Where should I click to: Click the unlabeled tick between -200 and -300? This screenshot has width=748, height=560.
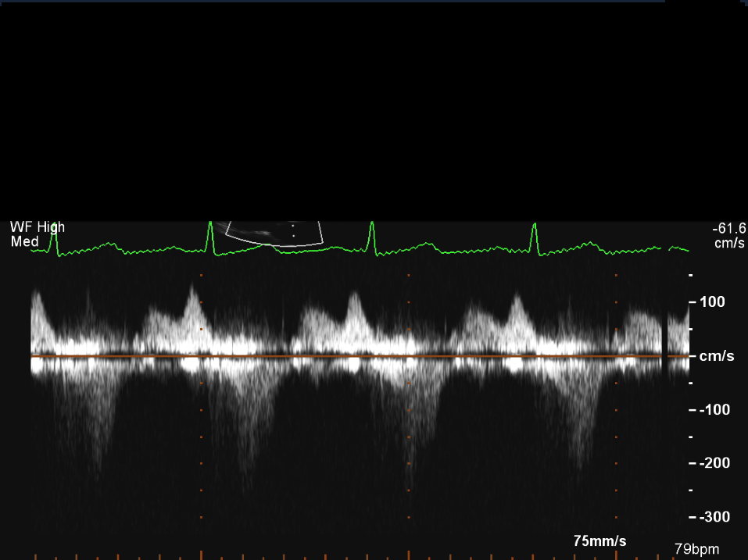(x=691, y=490)
